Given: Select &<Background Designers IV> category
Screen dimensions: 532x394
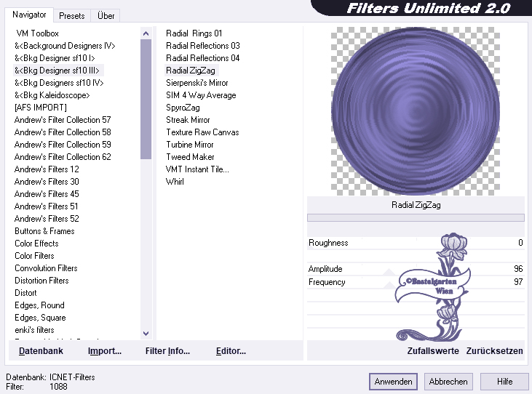Looking at the screenshot, I should click(65, 46).
